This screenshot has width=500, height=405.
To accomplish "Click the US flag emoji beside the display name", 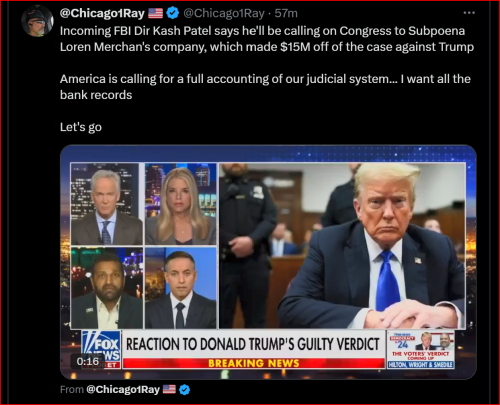I will tap(155, 13).
